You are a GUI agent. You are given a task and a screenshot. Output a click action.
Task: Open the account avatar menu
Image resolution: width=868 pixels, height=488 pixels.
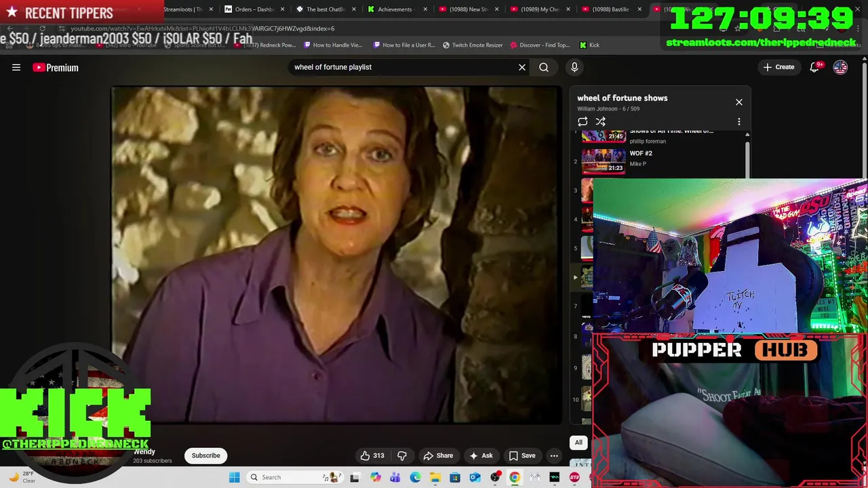[840, 67]
